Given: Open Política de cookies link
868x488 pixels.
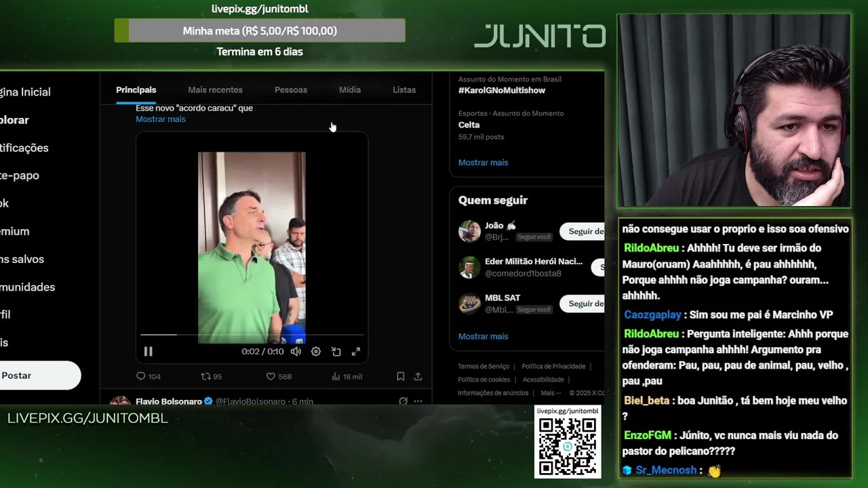Looking at the screenshot, I should click(484, 380).
